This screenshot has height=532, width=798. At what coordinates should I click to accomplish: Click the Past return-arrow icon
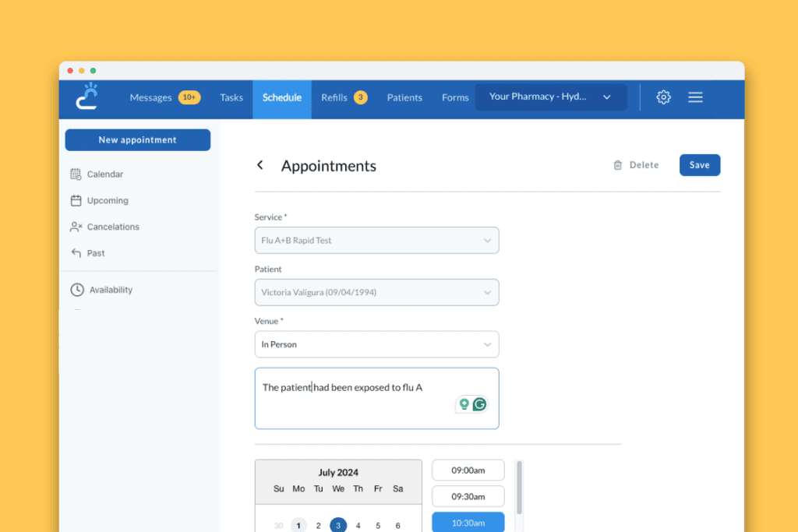pyautogui.click(x=76, y=253)
